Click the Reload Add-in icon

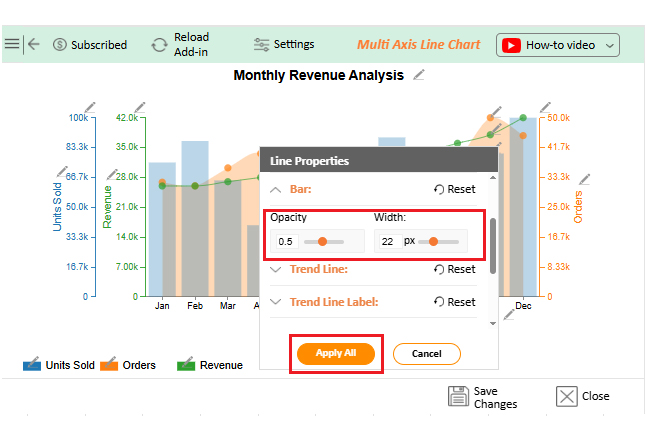click(159, 45)
